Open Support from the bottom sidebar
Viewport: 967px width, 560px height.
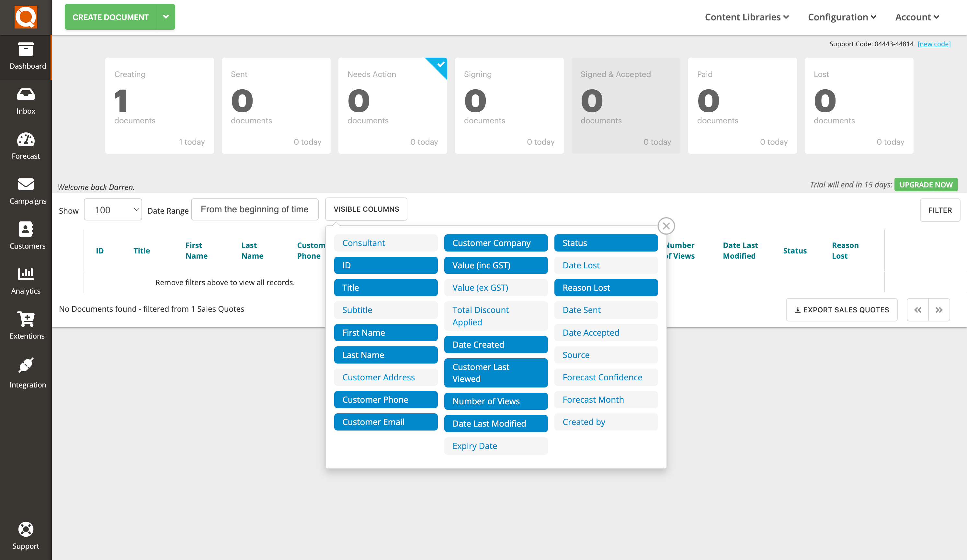pyautogui.click(x=26, y=535)
